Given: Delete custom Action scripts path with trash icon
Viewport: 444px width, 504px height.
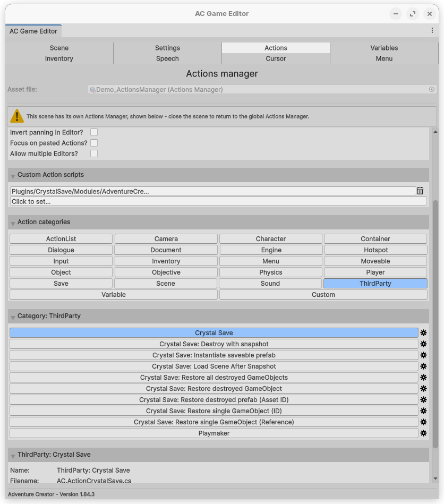Looking at the screenshot, I should coord(420,191).
